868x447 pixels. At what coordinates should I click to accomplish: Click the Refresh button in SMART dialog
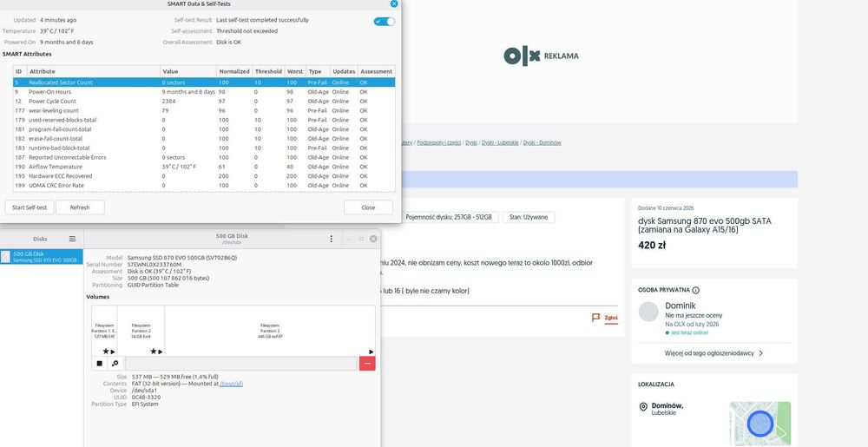(80, 207)
